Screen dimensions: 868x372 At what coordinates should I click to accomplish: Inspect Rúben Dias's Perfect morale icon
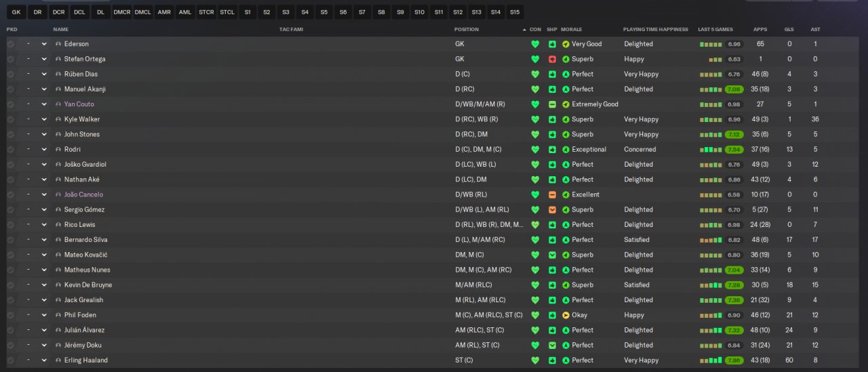click(x=566, y=74)
